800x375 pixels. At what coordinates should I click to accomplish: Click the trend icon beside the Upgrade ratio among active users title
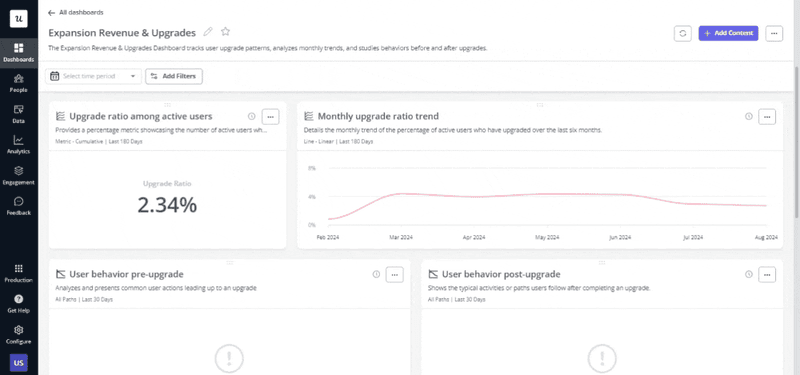point(60,116)
